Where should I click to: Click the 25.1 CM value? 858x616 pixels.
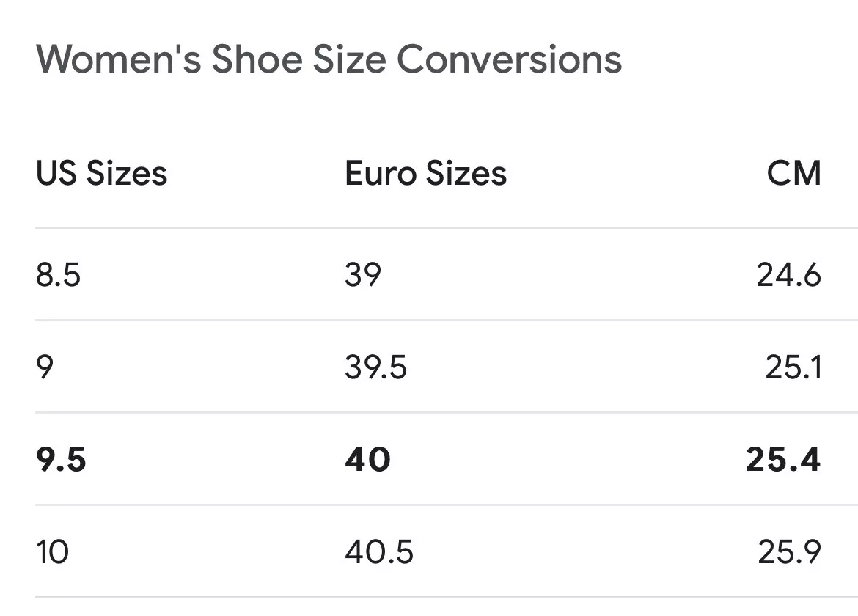(x=793, y=367)
